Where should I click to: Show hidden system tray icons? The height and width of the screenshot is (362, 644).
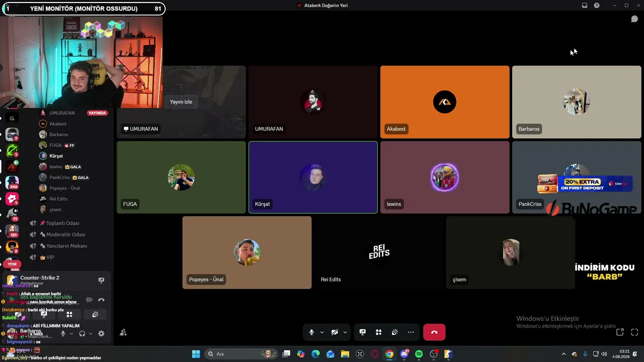point(563,354)
